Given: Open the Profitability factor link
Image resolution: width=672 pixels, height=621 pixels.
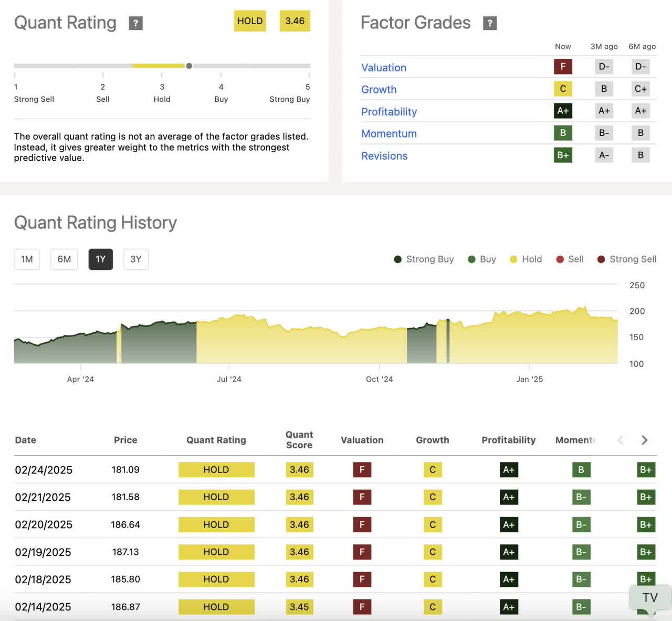Looking at the screenshot, I should click(x=389, y=112).
